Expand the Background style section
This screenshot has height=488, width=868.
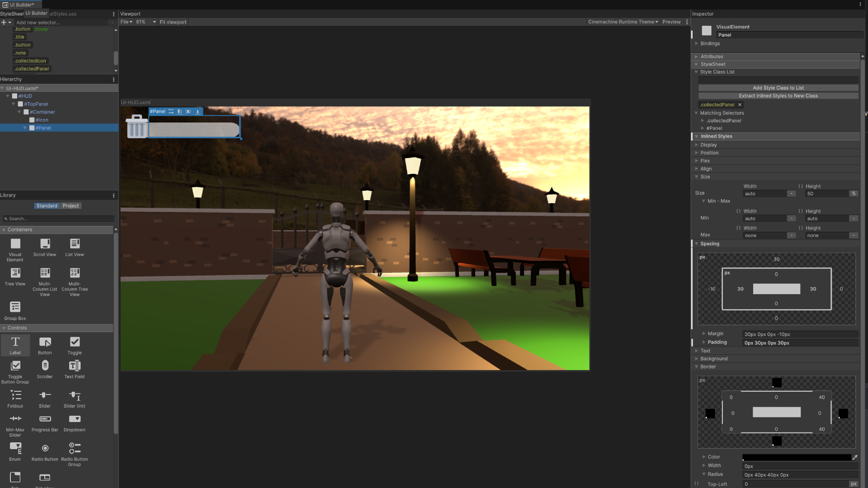tap(714, 359)
